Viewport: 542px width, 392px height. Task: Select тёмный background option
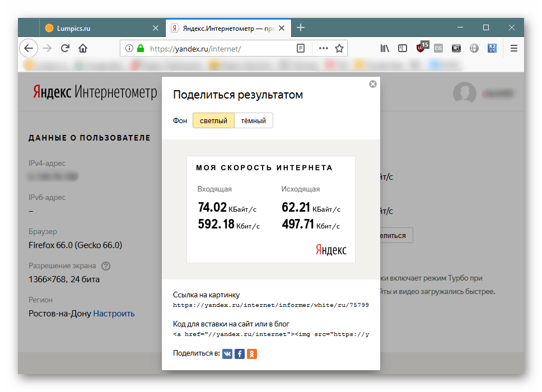pos(254,120)
